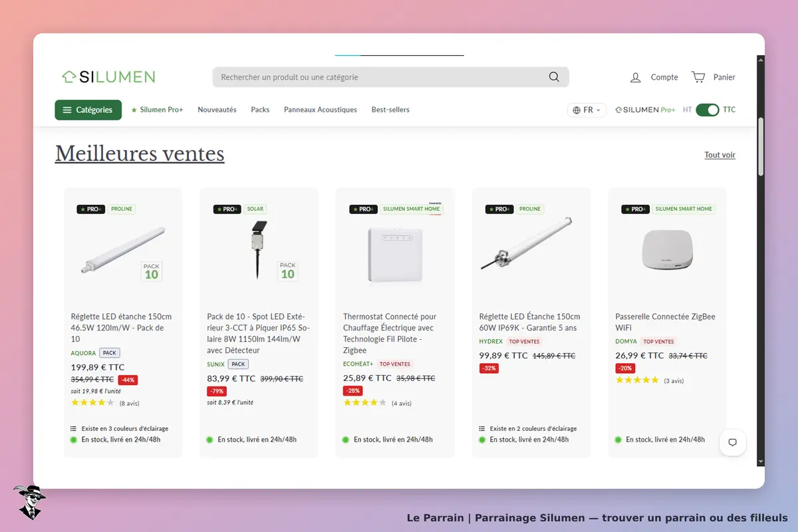Click the DOMYA brand label

coord(626,342)
